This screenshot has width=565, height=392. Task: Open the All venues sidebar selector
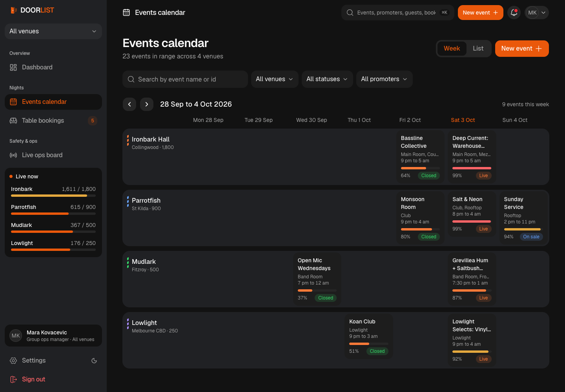coord(53,31)
